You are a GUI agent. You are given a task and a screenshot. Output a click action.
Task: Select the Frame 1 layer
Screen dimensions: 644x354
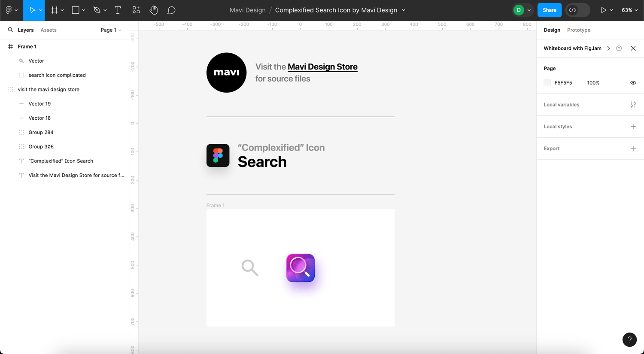[64, 46]
